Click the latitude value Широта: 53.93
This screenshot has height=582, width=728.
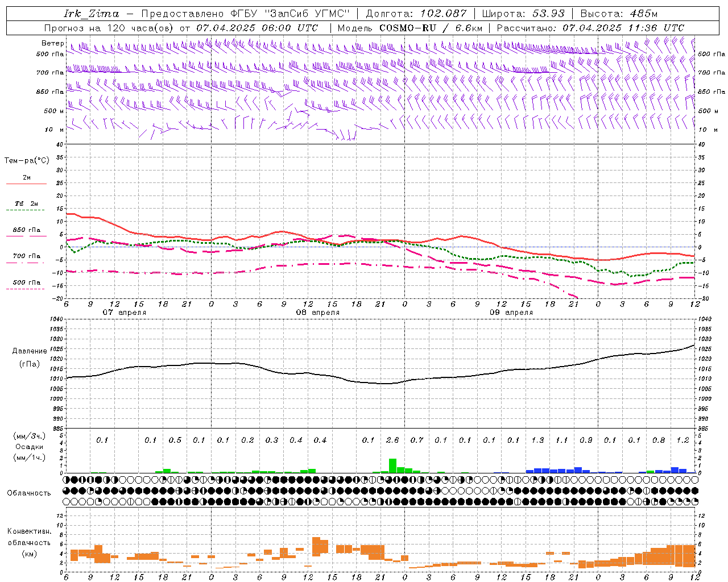click(523, 14)
